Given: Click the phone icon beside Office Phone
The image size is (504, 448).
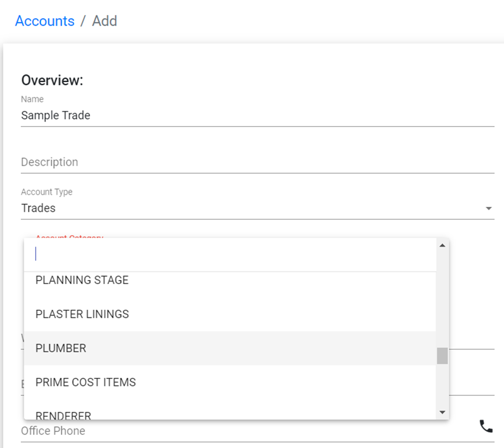Looking at the screenshot, I should click(x=485, y=427).
